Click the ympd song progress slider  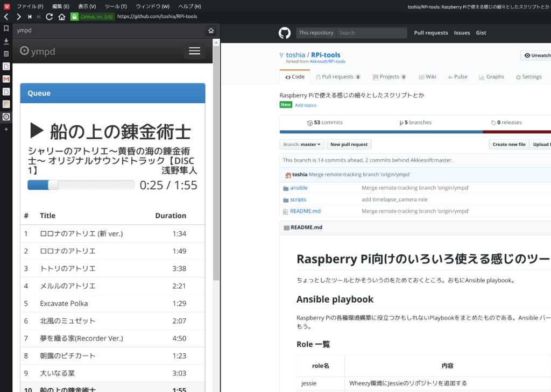(x=81, y=185)
